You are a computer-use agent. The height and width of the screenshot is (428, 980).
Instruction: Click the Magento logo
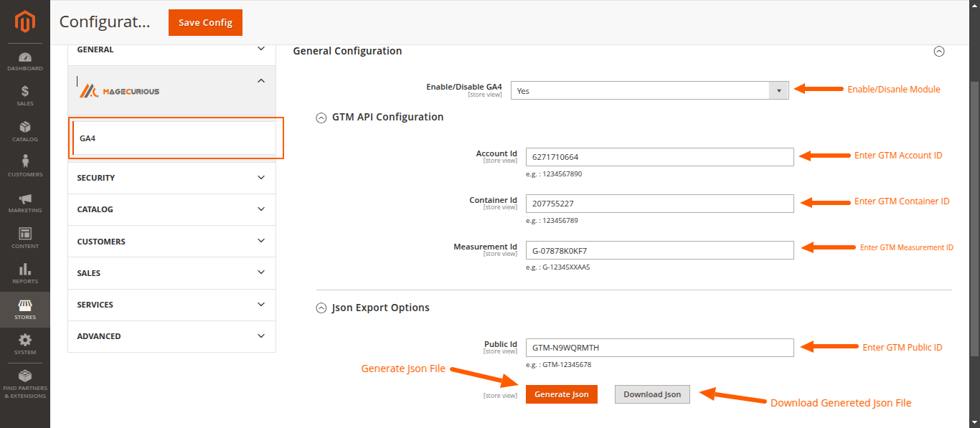[25, 22]
